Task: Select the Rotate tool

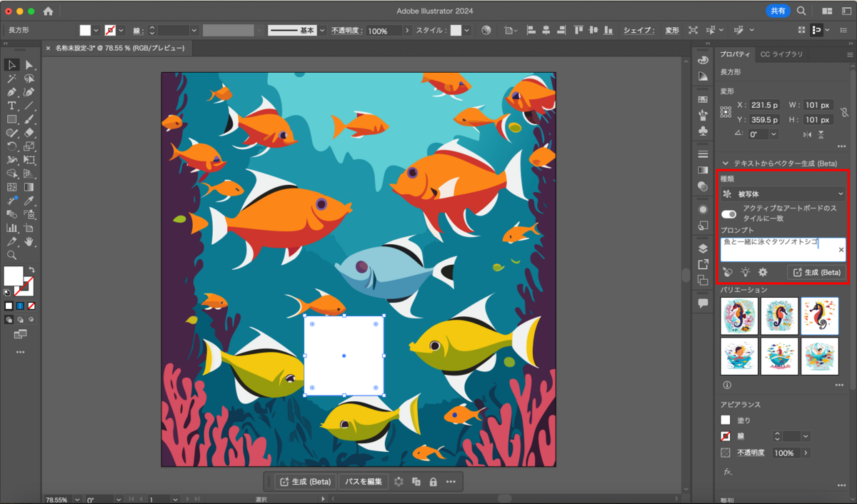Action: [12, 146]
